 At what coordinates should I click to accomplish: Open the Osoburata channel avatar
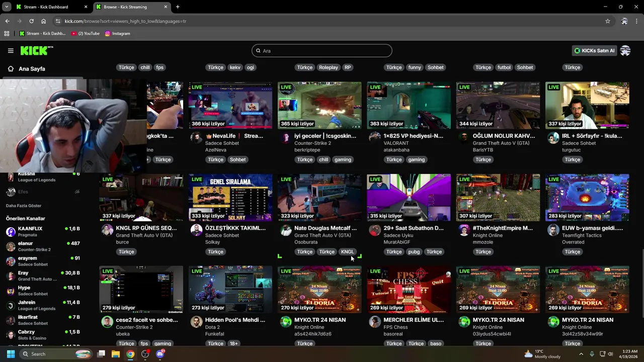(x=286, y=230)
